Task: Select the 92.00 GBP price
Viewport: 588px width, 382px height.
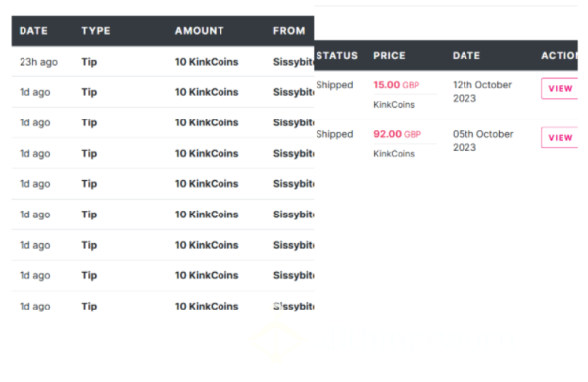Action: pyautogui.click(x=398, y=134)
